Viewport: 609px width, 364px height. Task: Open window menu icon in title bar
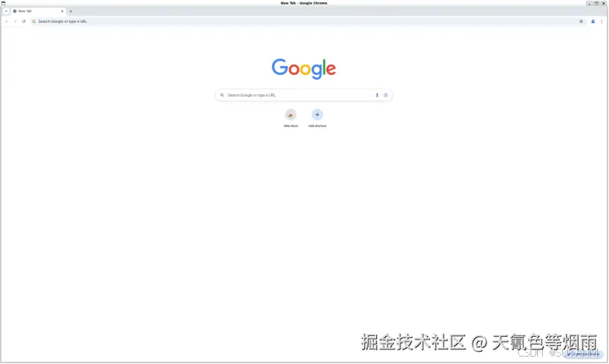pos(3,3)
